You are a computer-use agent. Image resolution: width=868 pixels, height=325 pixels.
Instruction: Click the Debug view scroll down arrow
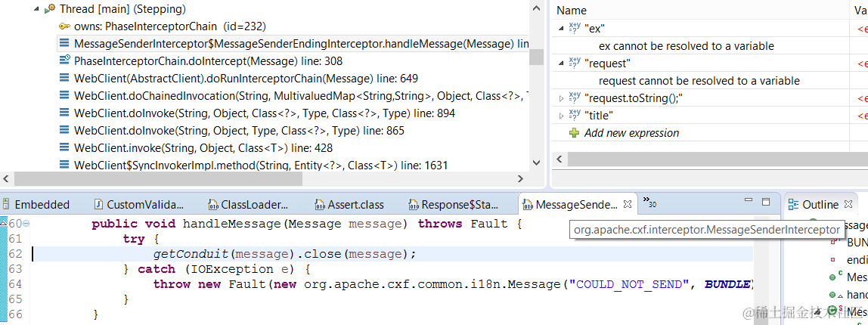pyautogui.click(x=536, y=162)
